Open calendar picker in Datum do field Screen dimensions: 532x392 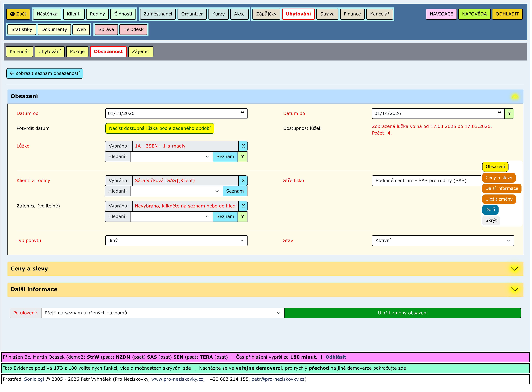pyautogui.click(x=499, y=114)
